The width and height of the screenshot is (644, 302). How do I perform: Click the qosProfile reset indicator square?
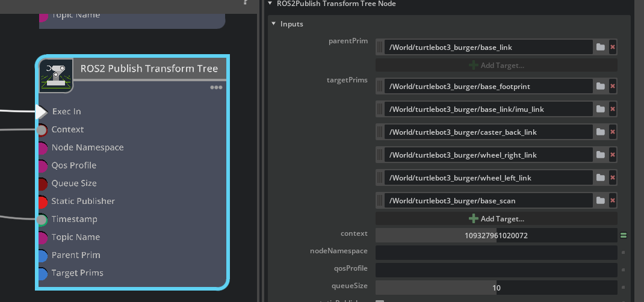(624, 270)
